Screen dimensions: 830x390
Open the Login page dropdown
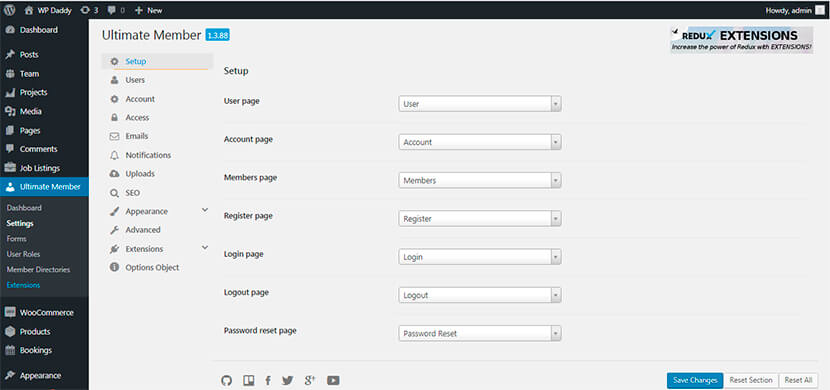[x=480, y=257]
